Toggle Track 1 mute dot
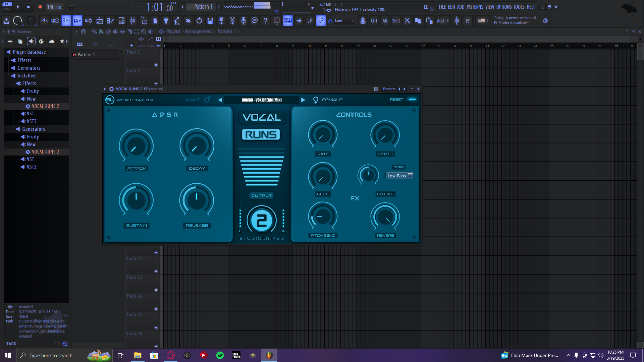The width and height of the screenshot is (644, 362). [x=156, y=65]
